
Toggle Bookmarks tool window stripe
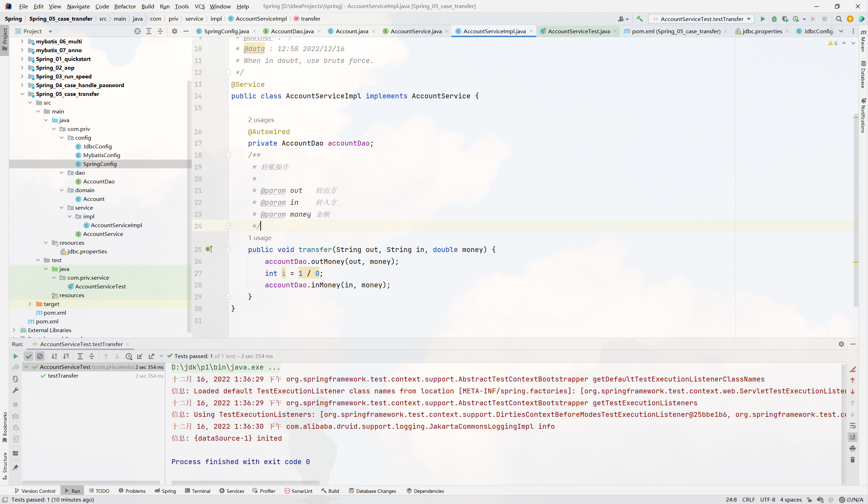pos(5,427)
